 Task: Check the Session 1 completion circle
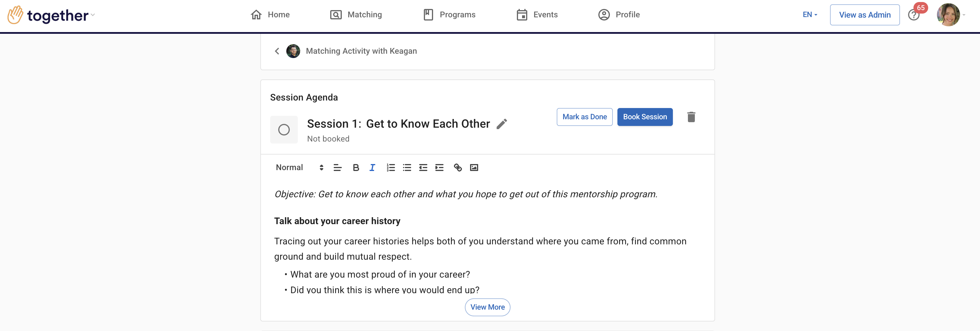pos(284,130)
